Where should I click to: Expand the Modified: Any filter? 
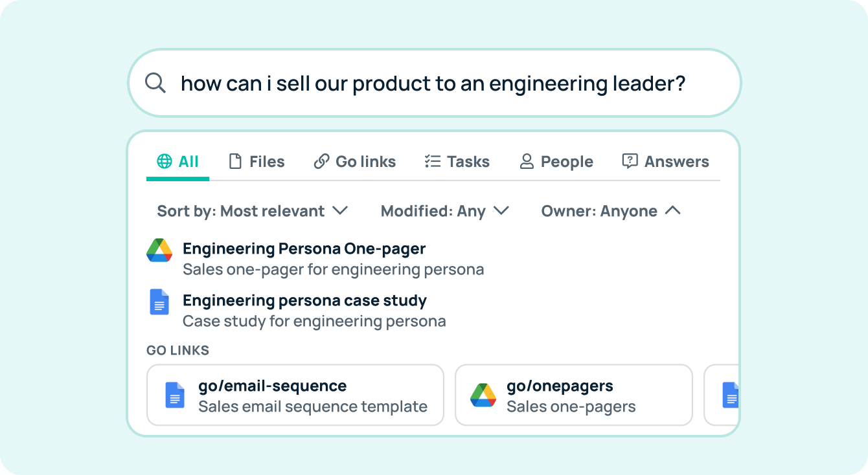[x=445, y=211]
